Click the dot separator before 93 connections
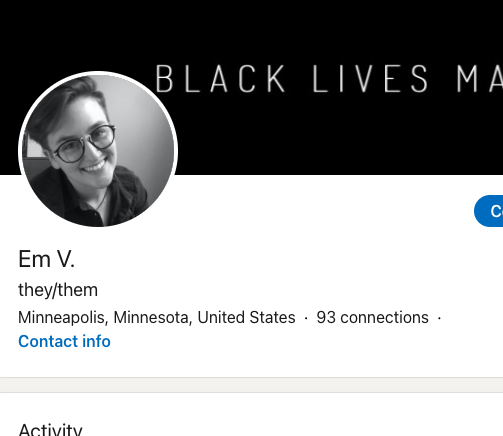Viewport: 503px width, 436px height. click(x=306, y=318)
